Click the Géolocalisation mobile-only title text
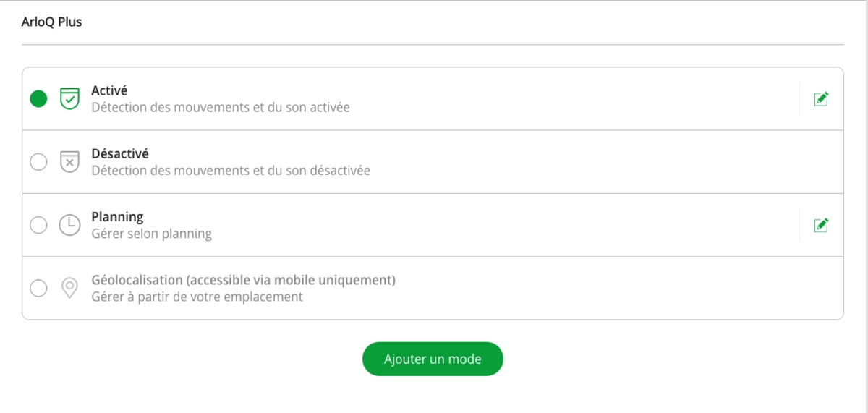Viewport: 868px width, 413px height. 243,280
